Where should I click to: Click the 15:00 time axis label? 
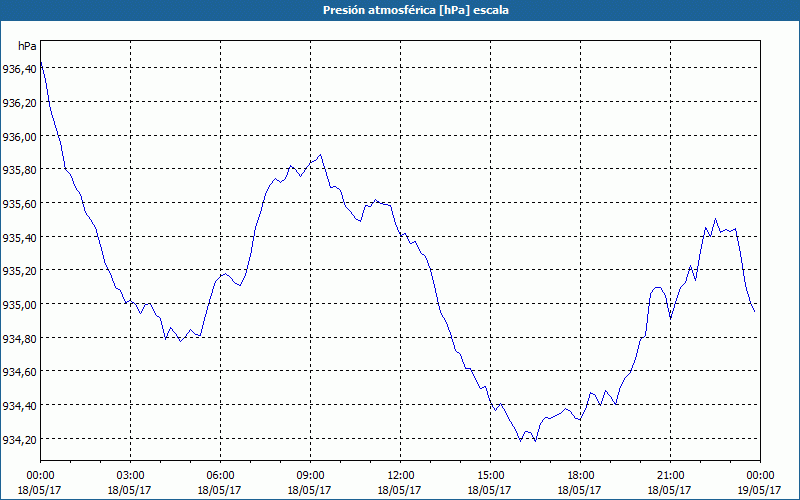(490, 475)
